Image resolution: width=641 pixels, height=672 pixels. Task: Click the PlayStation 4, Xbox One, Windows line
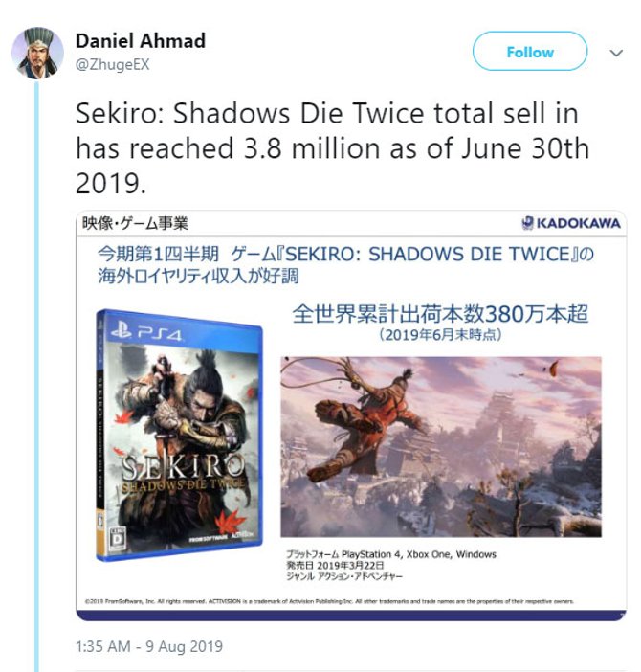391,554
